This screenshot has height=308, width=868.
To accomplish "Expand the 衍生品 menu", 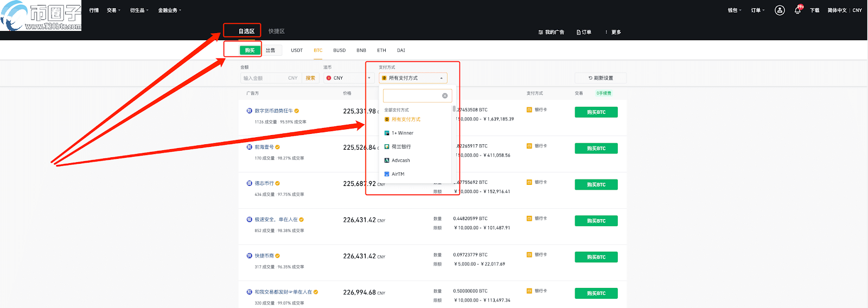I will click(x=139, y=10).
